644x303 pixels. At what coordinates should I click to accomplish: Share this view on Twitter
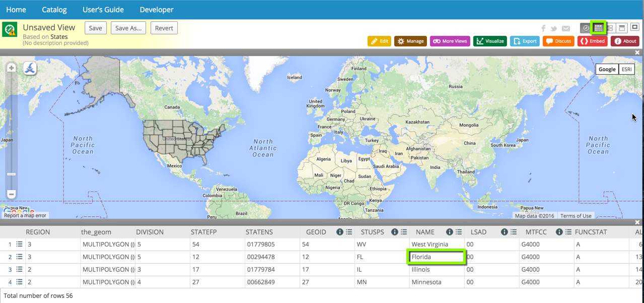554,29
